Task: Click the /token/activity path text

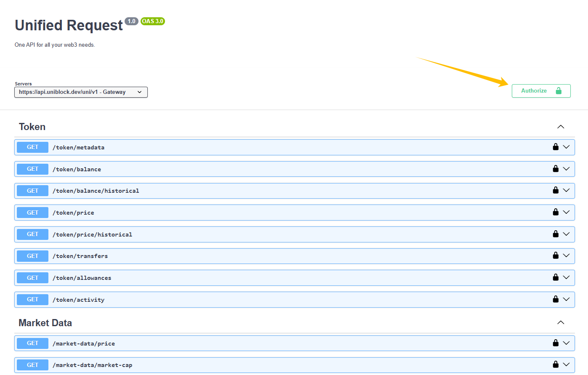Action: (78, 300)
